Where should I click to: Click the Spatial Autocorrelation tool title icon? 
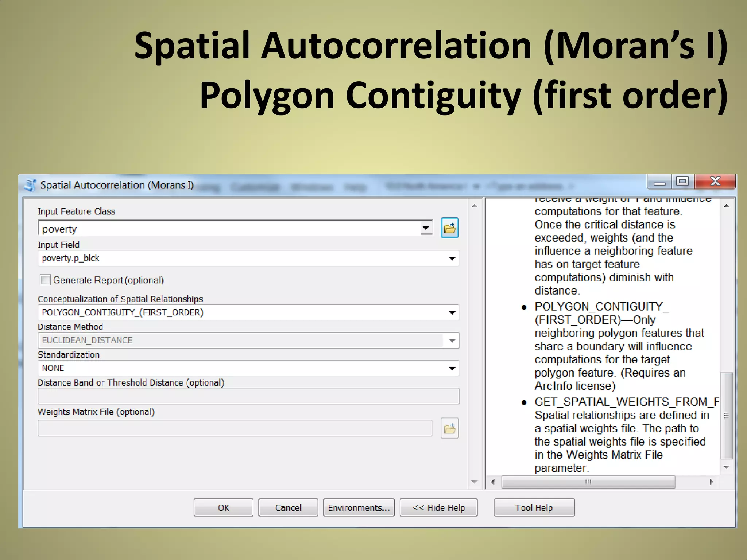(30, 185)
